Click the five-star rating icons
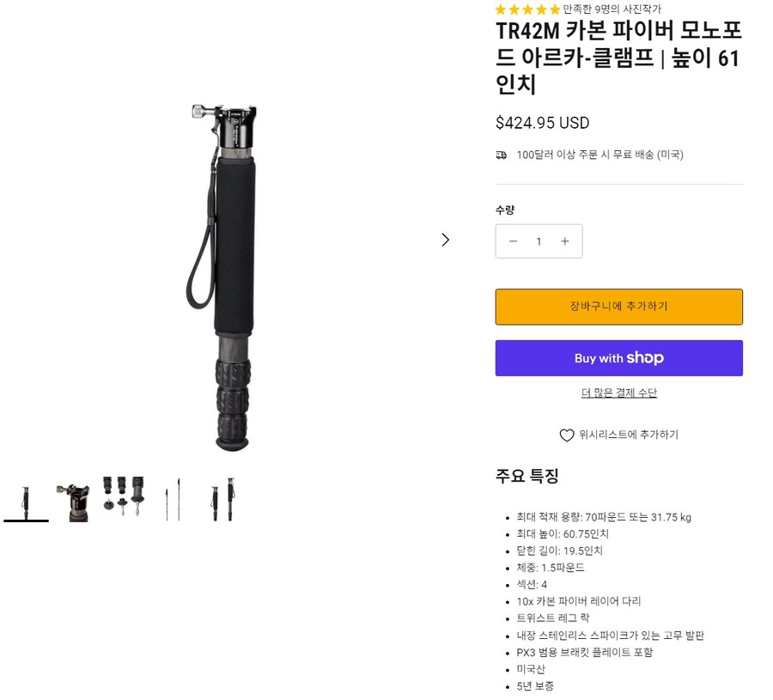773x700 pixels. click(x=527, y=9)
